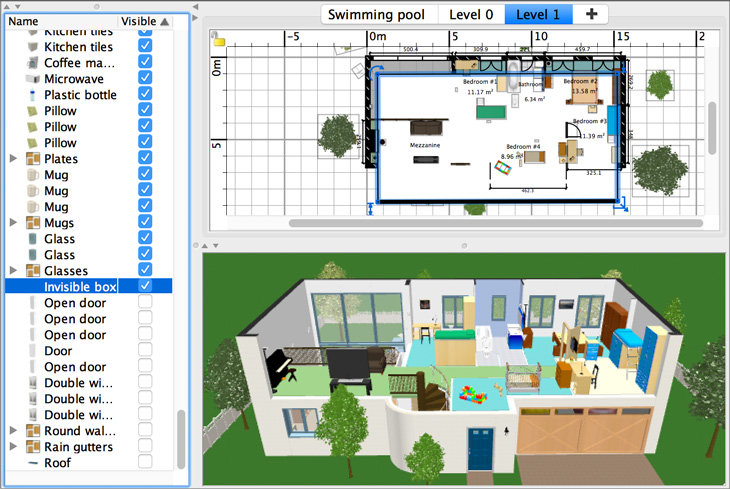Expand the Glasses group
This screenshot has height=489, width=730.
pos(13,271)
